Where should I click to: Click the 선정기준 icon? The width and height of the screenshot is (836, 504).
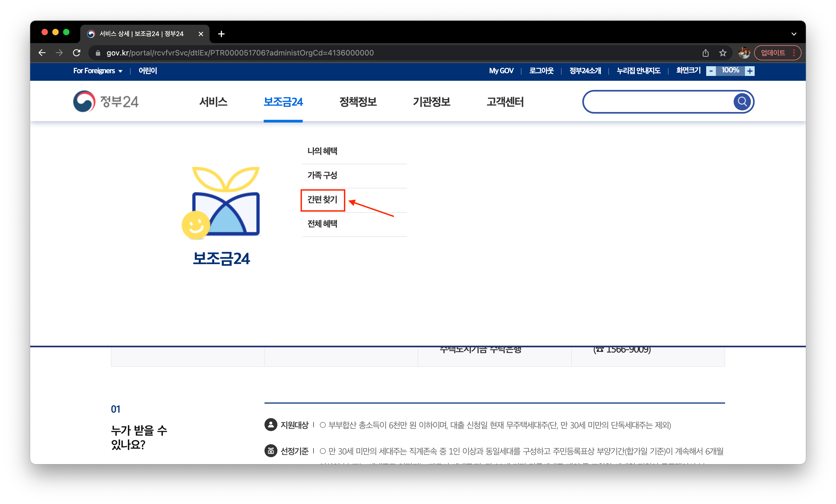[271, 451]
